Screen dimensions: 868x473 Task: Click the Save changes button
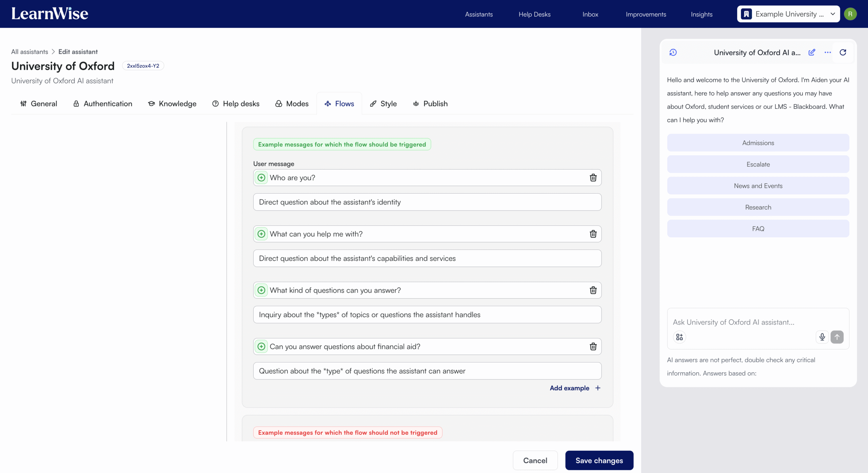coord(599,460)
